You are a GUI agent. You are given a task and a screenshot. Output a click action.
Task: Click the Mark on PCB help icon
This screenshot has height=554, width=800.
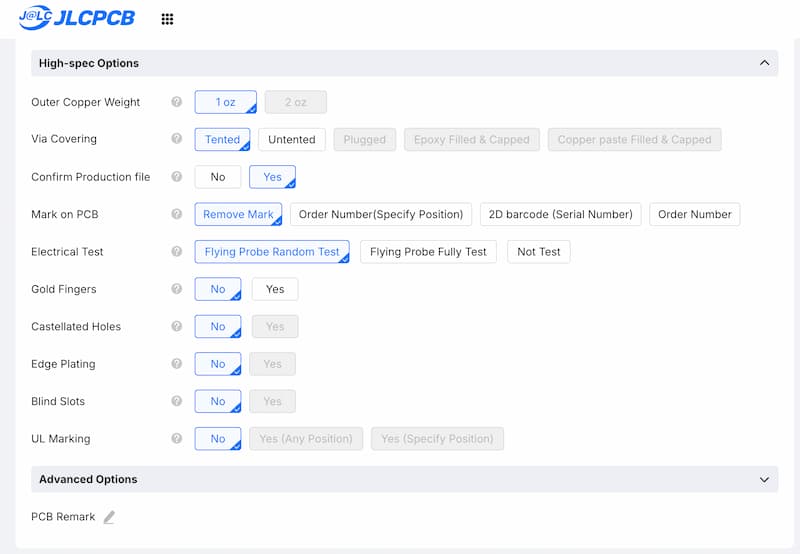pos(177,214)
